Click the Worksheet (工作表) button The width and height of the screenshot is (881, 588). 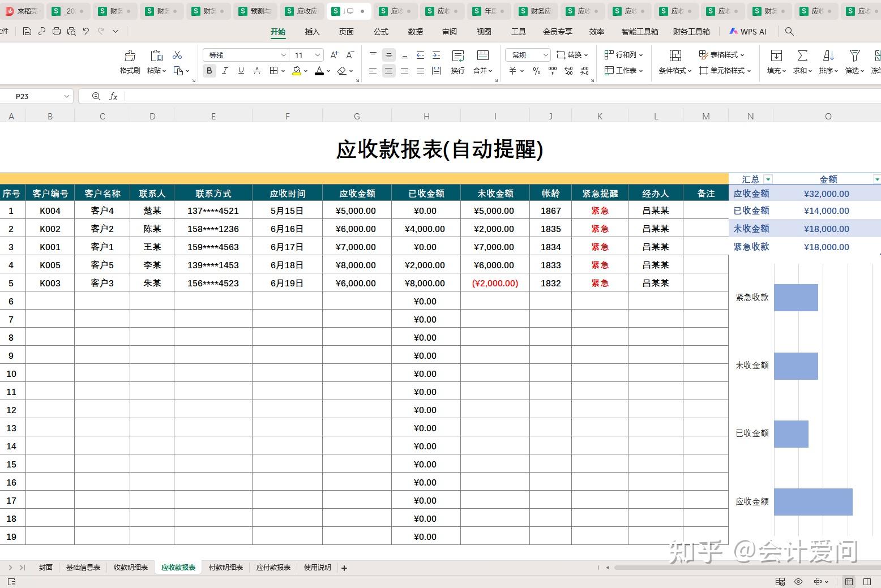[x=624, y=71]
